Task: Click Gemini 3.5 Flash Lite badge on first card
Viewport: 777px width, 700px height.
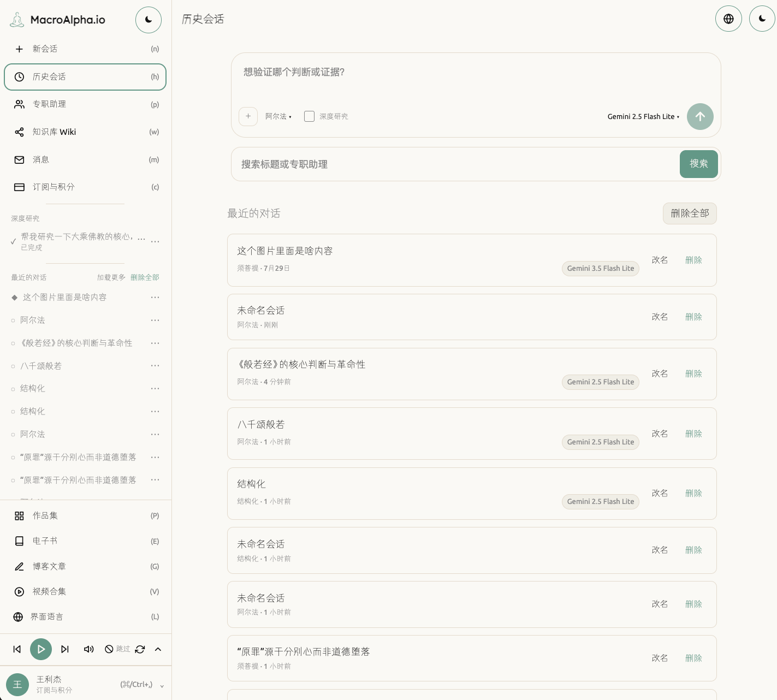Action: 601,269
